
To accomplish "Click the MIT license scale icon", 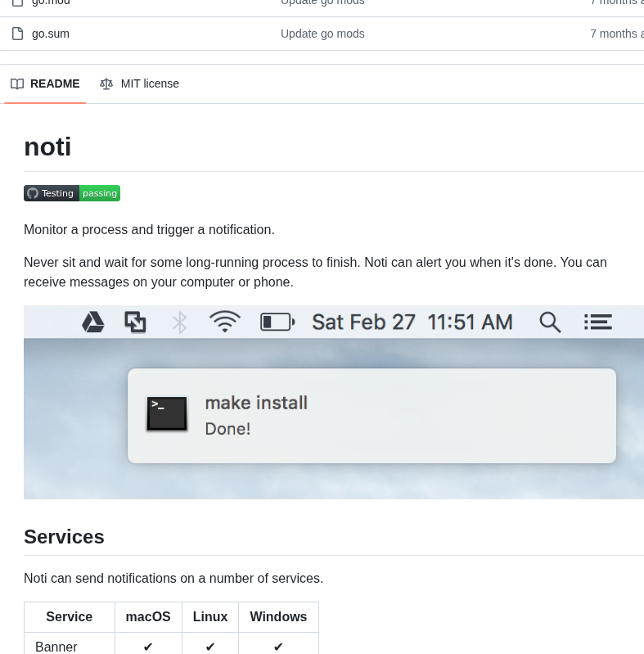I will 106,83.
